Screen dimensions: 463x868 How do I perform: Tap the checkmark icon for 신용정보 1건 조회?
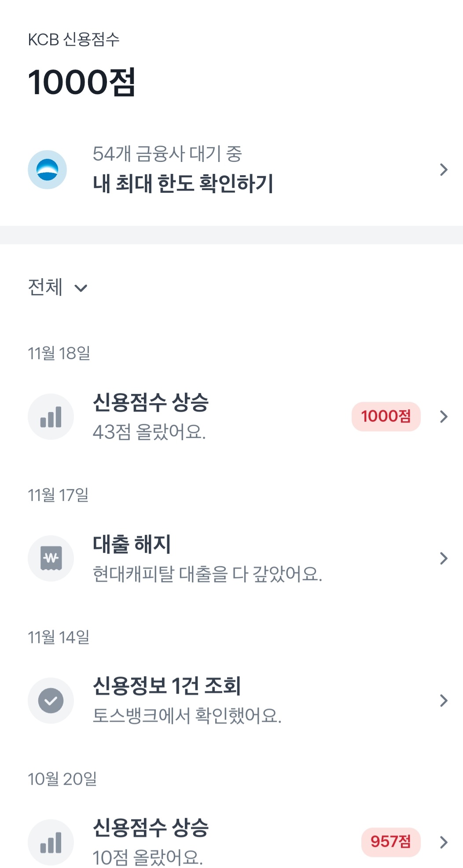tap(51, 700)
